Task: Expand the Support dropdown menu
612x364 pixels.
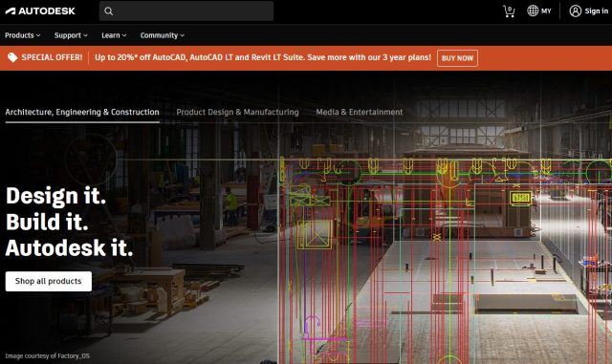Action: (x=71, y=35)
